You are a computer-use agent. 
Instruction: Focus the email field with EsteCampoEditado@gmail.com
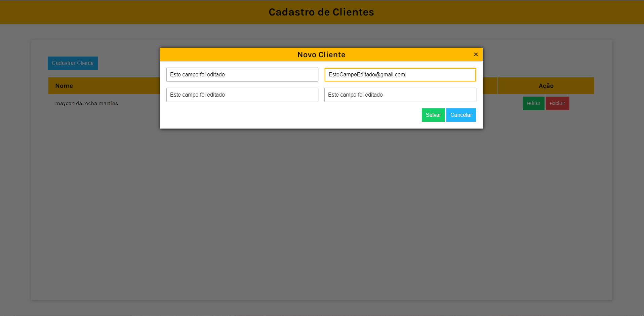pos(400,74)
